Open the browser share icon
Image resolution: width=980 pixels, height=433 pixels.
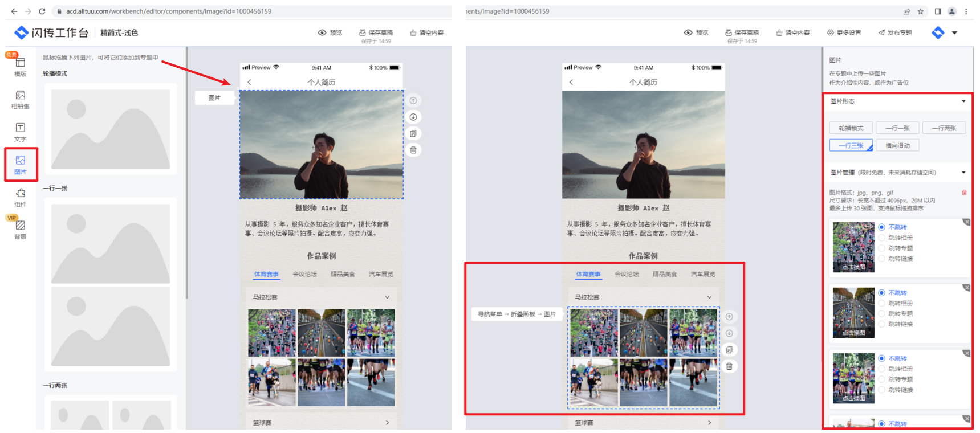tap(906, 11)
